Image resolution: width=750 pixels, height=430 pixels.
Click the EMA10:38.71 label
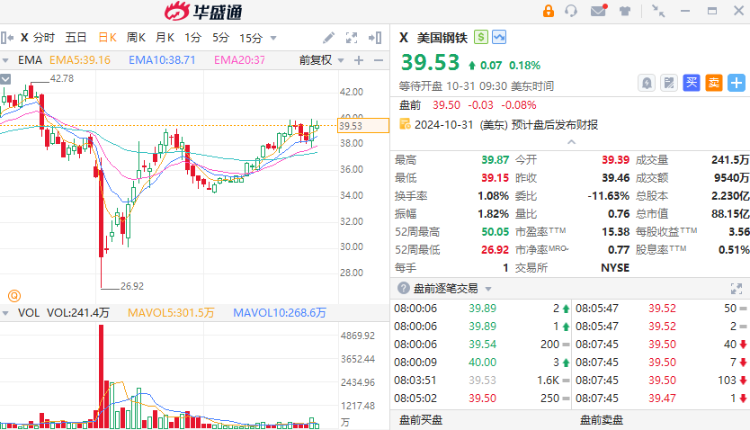pyautogui.click(x=162, y=60)
